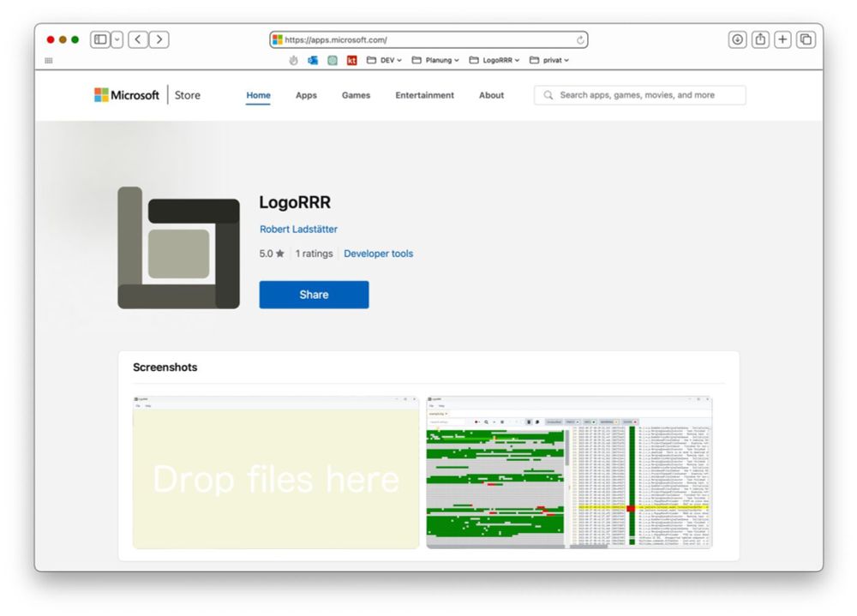
Task: Click the store search field
Action: pos(640,95)
